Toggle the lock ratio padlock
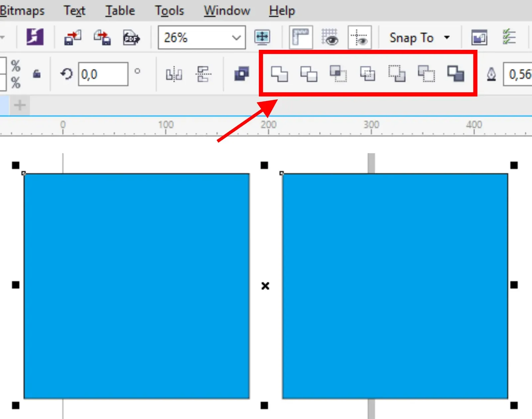This screenshot has width=532, height=419. (x=37, y=74)
